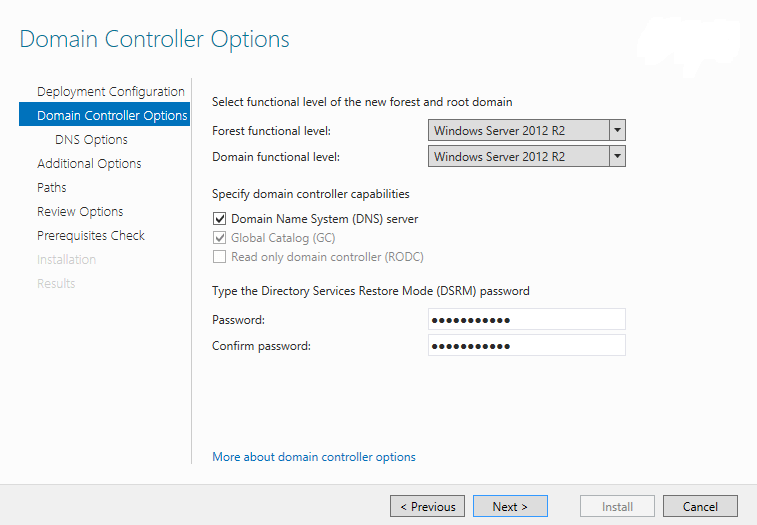This screenshot has width=757, height=525.
Task: Go to the Deployment Configuration step
Action: pyautogui.click(x=110, y=92)
